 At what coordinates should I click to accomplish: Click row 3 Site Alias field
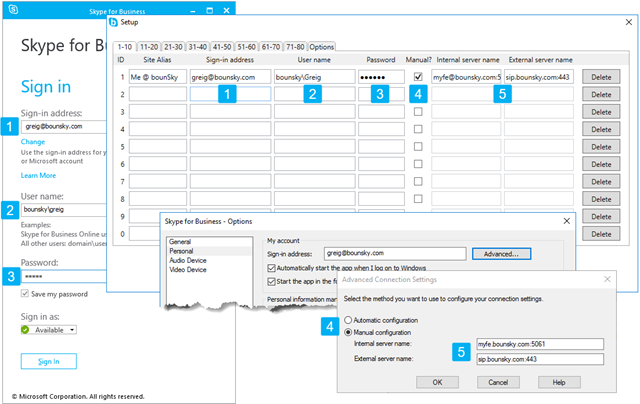click(158, 111)
